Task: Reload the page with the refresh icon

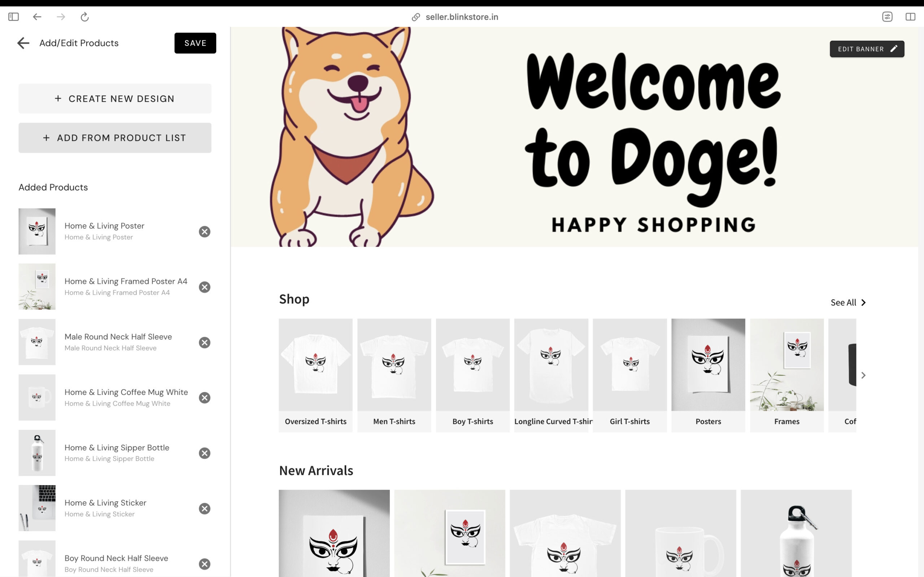Action: [x=85, y=17]
